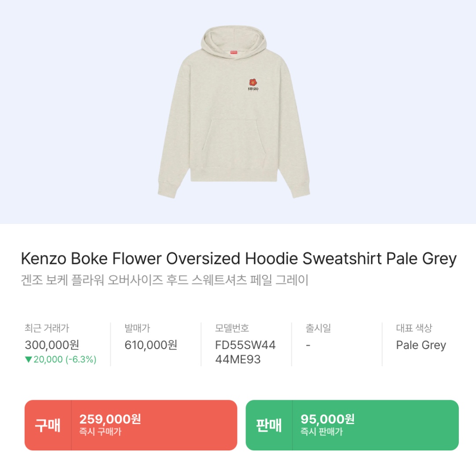Click the red Kenzo neck tag inside hood
The width and height of the screenshot is (476, 476).
tap(233, 52)
